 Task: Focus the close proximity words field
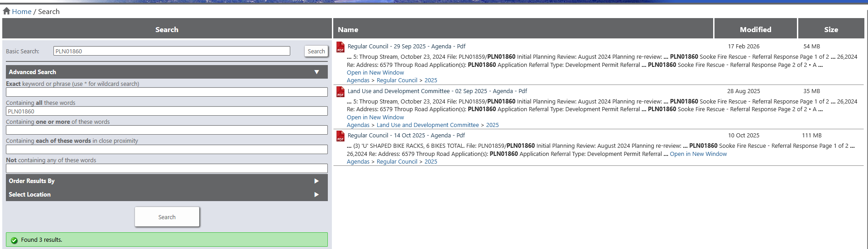pyautogui.click(x=167, y=149)
